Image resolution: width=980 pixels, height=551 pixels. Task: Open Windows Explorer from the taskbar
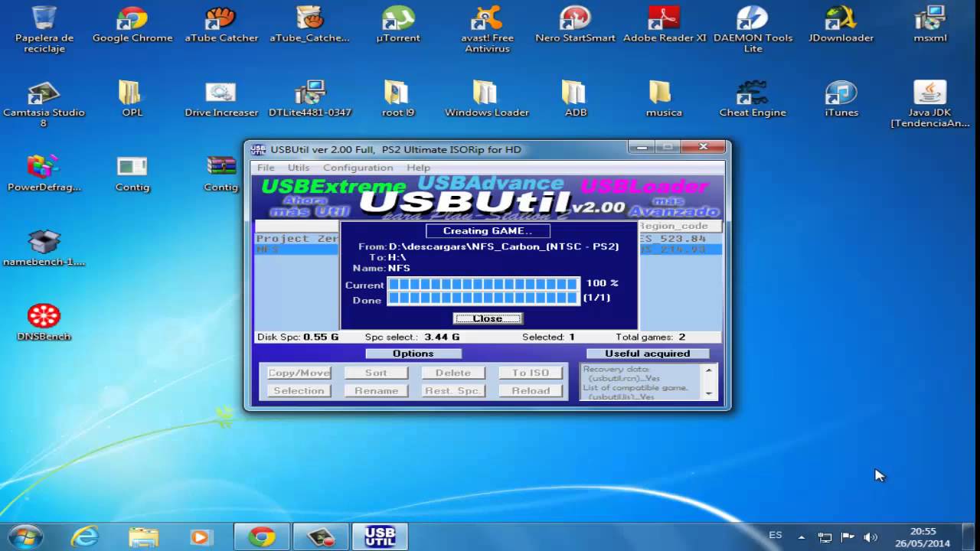pos(143,536)
